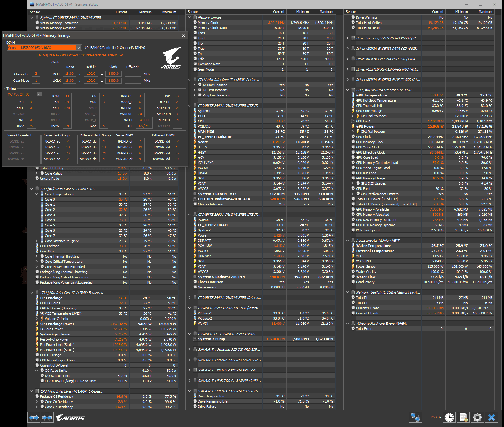Click the lightning icon beside GPU Power
The width and height of the screenshot is (504, 427).
[353, 126]
